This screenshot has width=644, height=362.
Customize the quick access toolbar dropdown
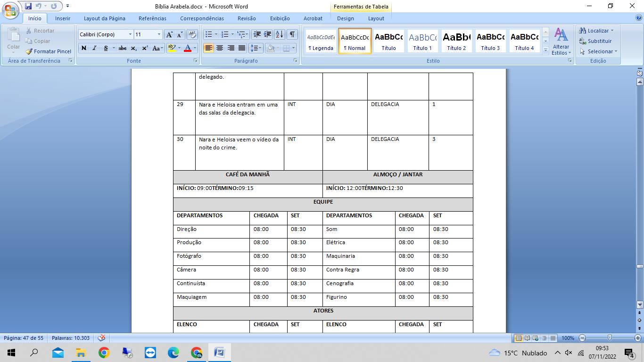click(x=67, y=6)
